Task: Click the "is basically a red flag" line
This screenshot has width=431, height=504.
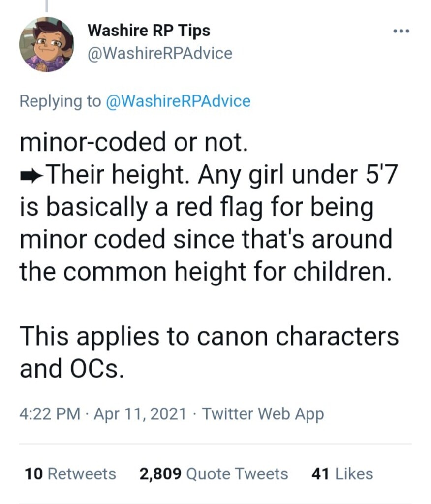Action: click(197, 206)
